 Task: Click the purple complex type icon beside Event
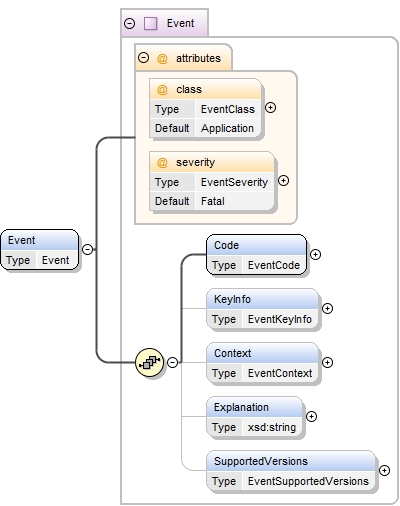point(150,23)
